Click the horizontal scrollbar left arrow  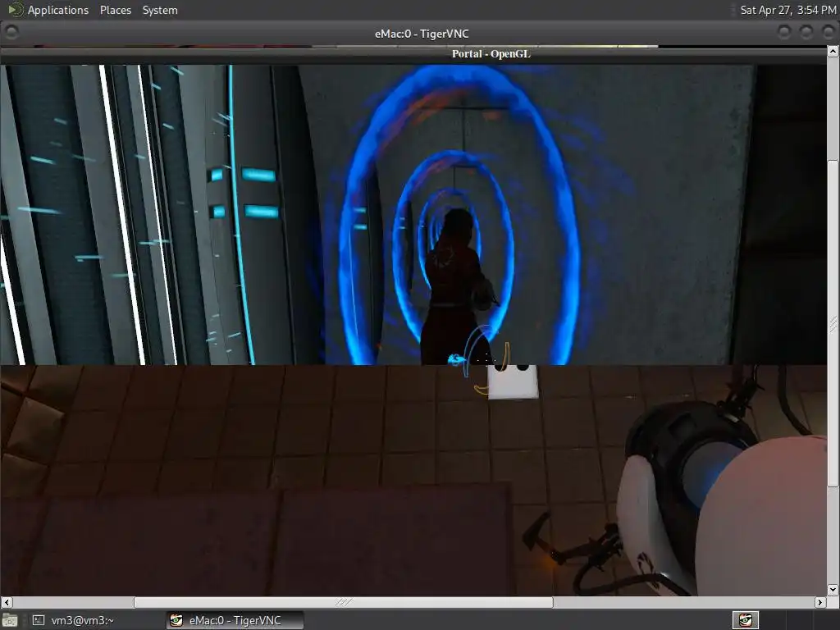coord(7,602)
